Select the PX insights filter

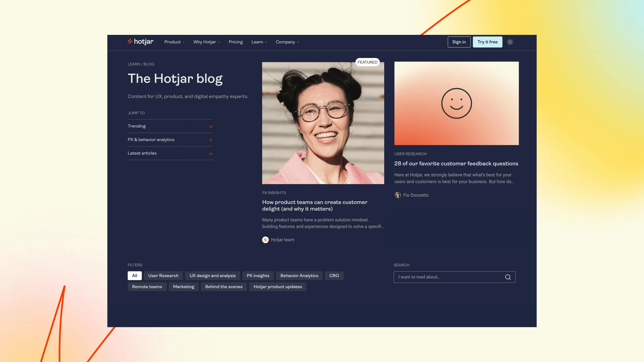(x=258, y=276)
